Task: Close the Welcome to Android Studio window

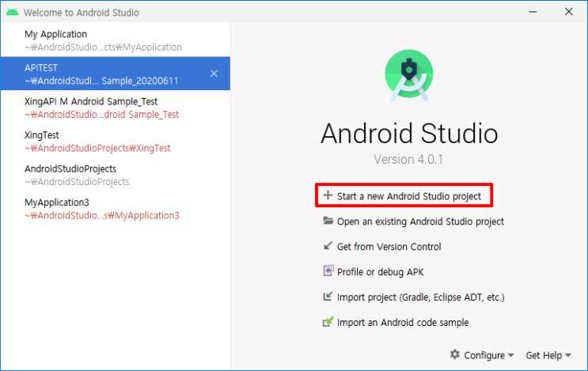Action: click(x=569, y=12)
